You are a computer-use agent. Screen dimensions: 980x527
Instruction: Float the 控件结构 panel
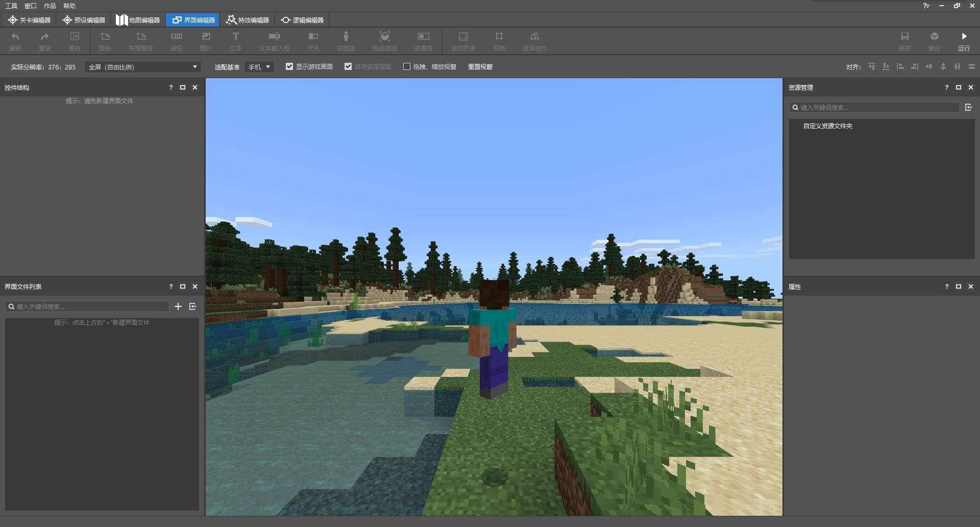183,87
